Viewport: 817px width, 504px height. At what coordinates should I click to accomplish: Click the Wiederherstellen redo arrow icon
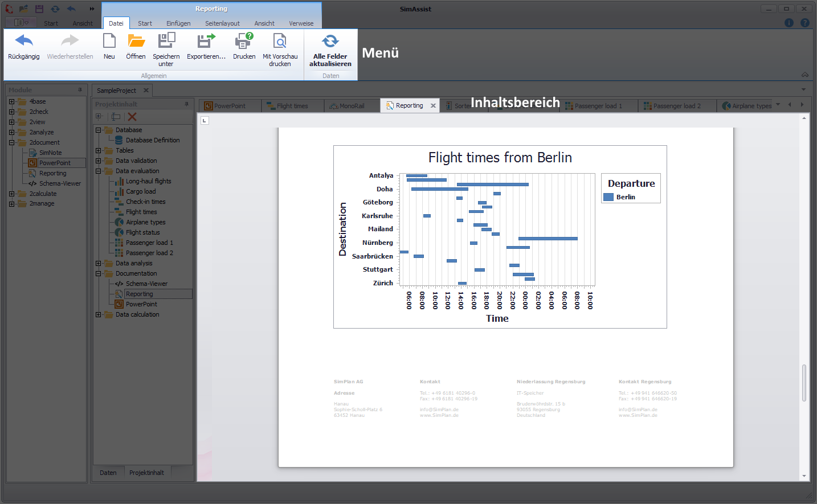[70, 41]
